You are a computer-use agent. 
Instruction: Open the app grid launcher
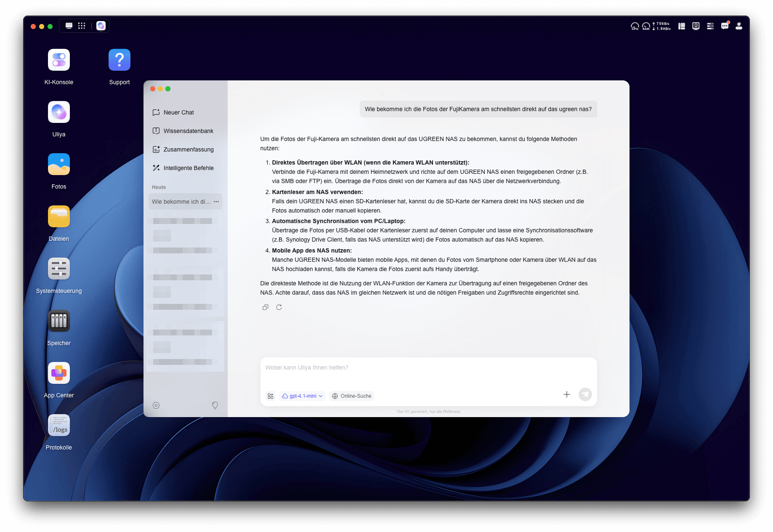tap(82, 26)
